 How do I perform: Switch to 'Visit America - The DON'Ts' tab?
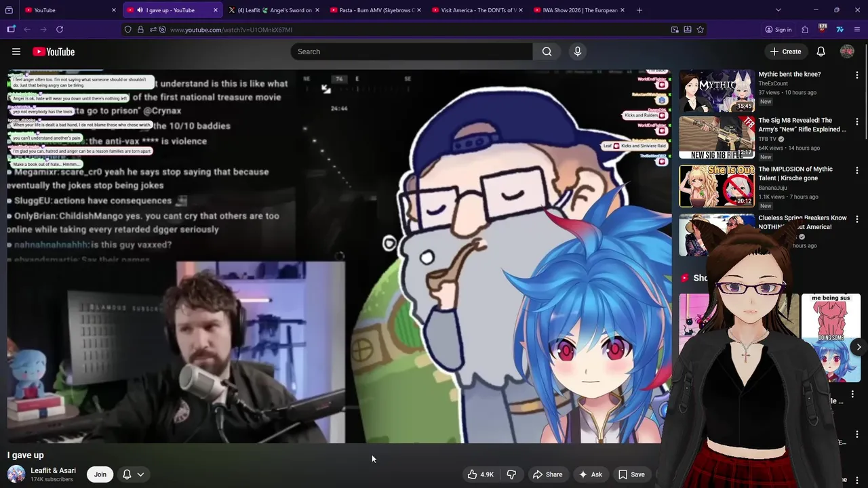tap(477, 10)
